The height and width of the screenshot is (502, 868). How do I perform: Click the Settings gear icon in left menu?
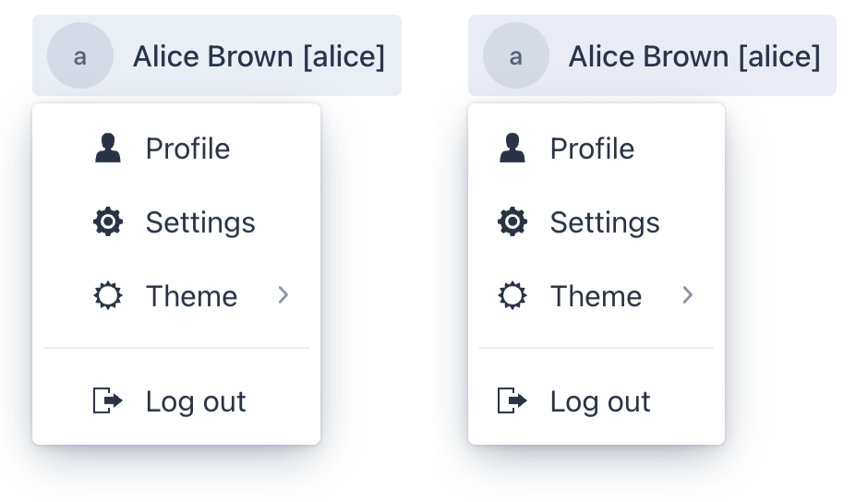pyautogui.click(x=108, y=222)
